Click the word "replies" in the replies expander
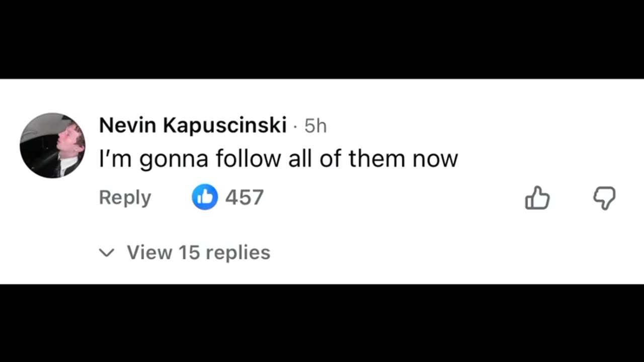Image resolution: width=644 pixels, height=362 pixels. pyautogui.click(x=238, y=252)
